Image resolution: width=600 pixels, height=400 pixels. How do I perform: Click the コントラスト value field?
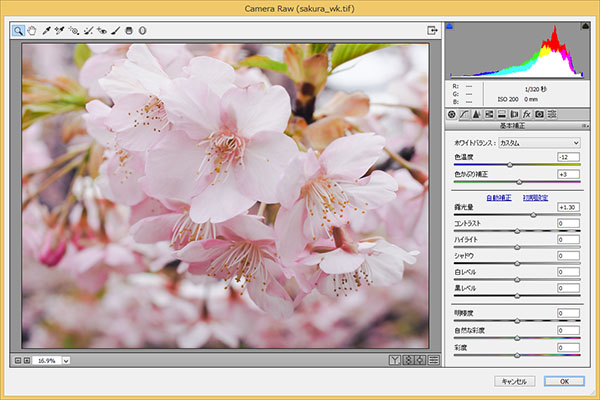568,223
